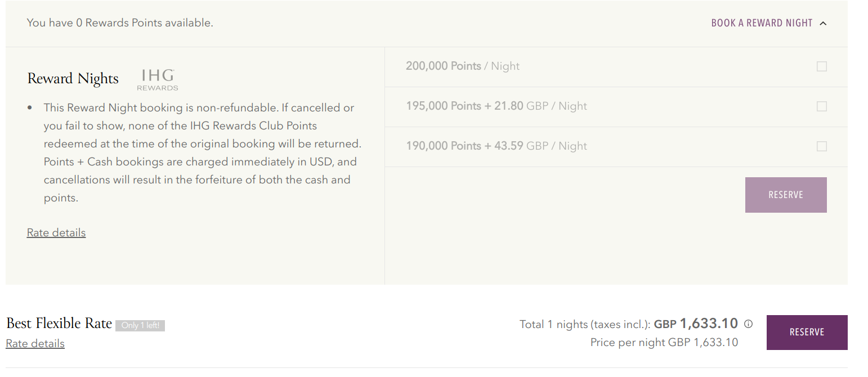Image resolution: width=868 pixels, height=377 pixels.
Task: Click the Reward Nights heading
Action: [73, 79]
